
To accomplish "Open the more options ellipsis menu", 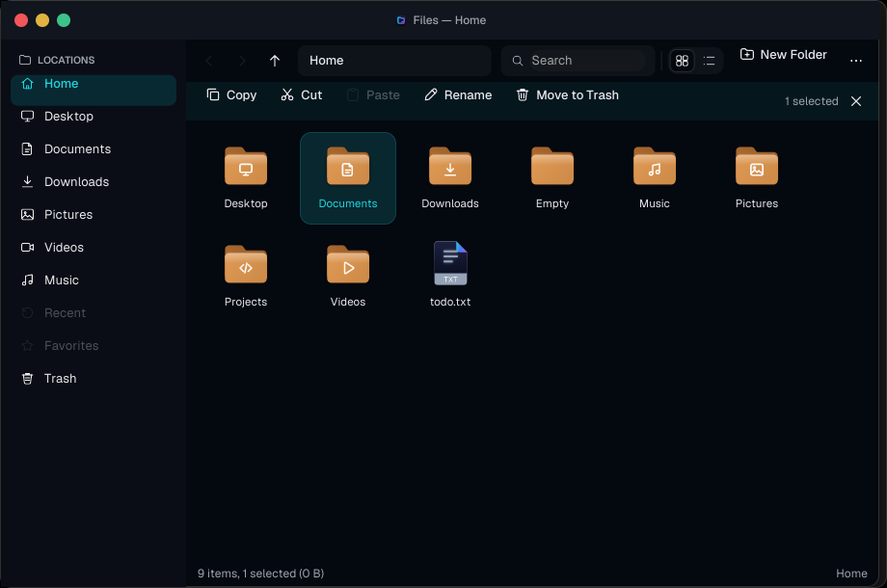I will point(856,61).
